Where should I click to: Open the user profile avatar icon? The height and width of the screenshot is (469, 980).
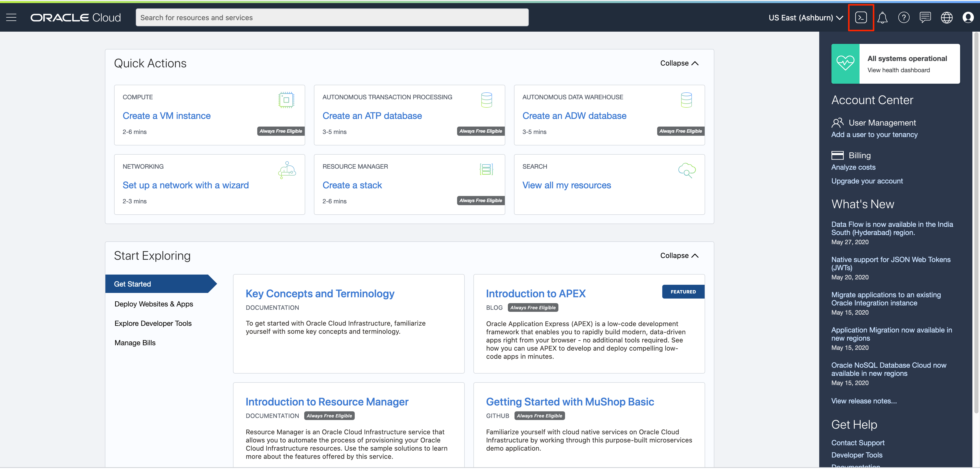(x=968, y=18)
